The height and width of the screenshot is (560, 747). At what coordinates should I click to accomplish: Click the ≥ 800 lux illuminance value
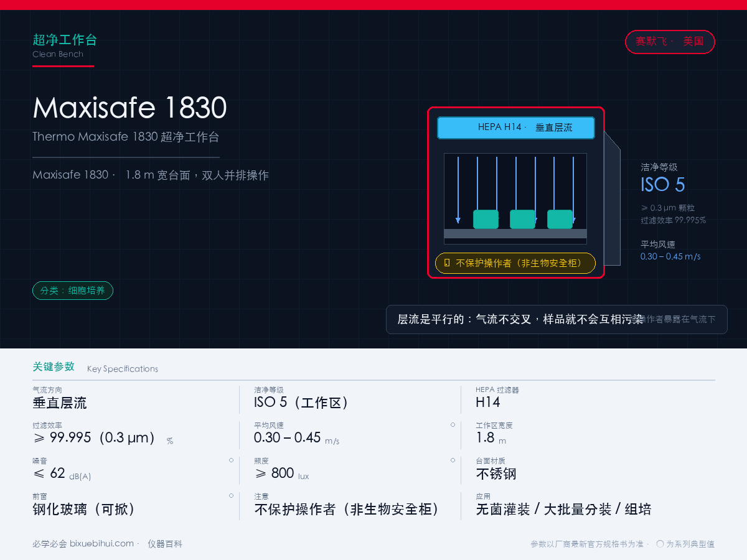pyautogui.click(x=281, y=474)
